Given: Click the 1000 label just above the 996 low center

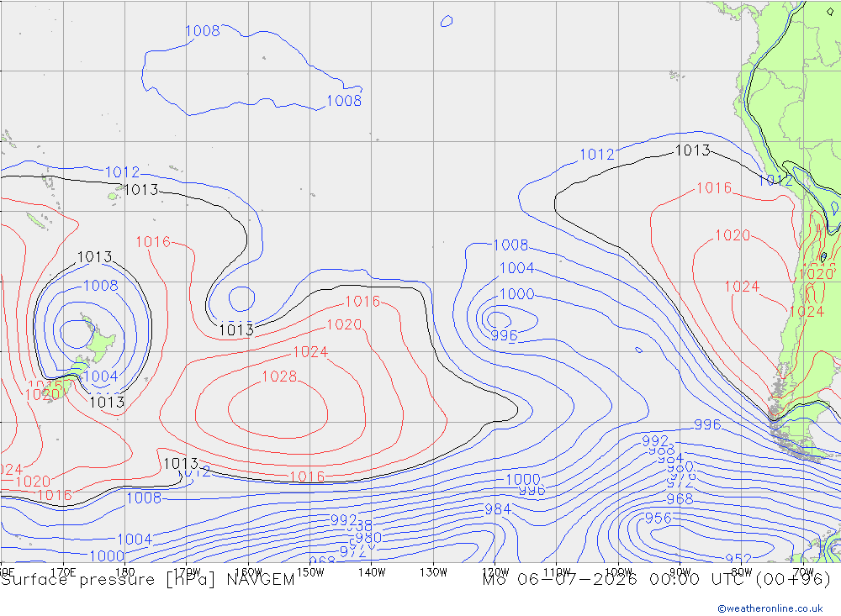Looking at the screenshot, I should click(516, 294).
